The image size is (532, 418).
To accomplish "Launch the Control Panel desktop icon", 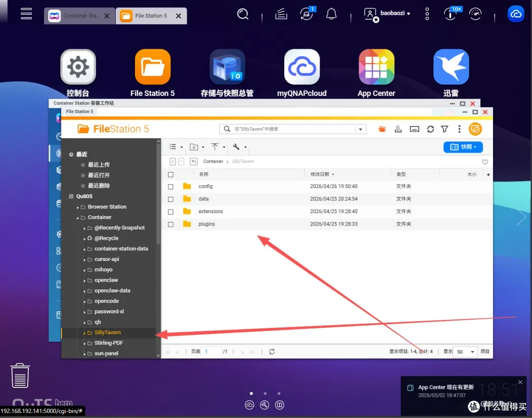I will 78,67.
